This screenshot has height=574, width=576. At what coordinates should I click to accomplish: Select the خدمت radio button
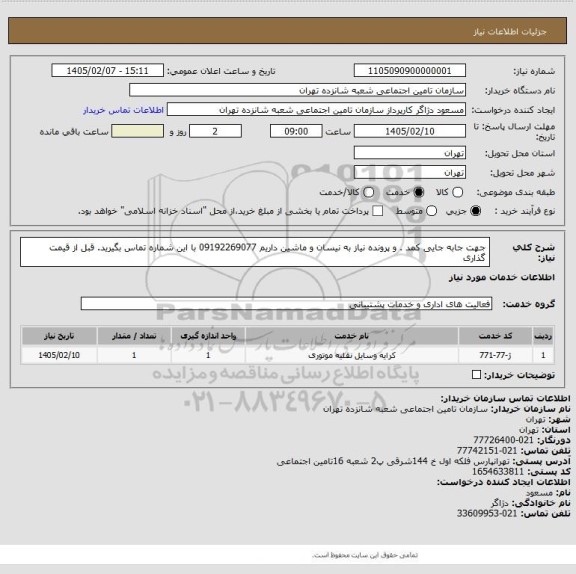[418, 192]
